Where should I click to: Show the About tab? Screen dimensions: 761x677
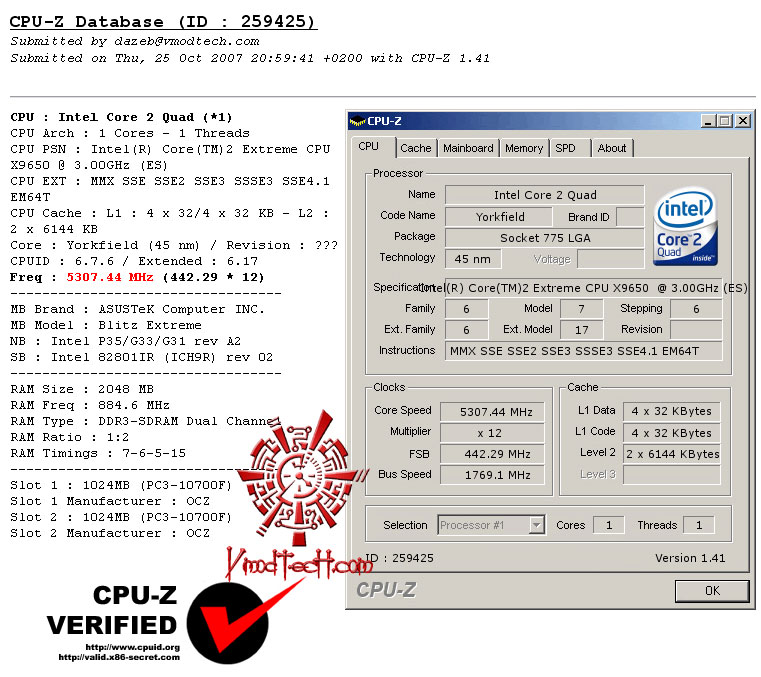click(x=612, y=148)
